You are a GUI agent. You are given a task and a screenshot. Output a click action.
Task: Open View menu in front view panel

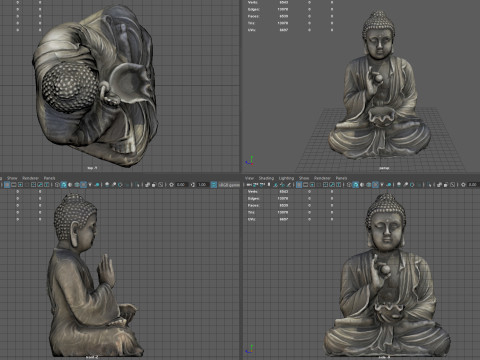[249, 178]
